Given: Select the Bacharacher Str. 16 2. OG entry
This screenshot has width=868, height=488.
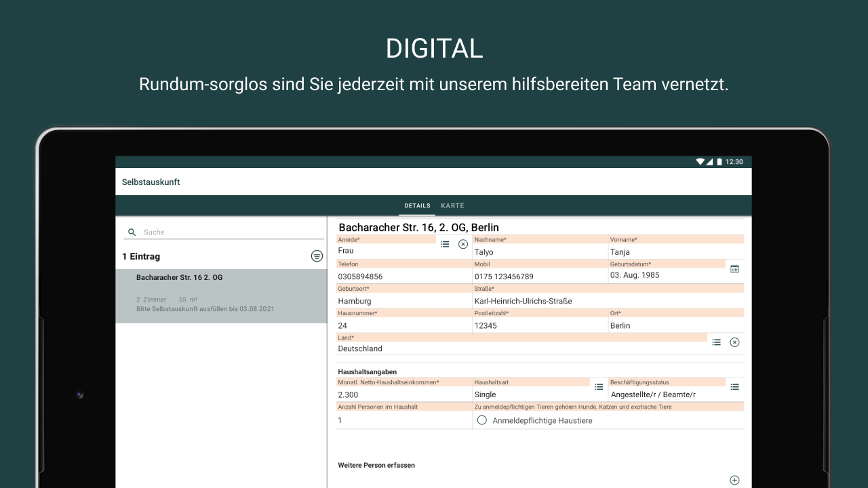Looking at the screenshot, I should 221,296.
